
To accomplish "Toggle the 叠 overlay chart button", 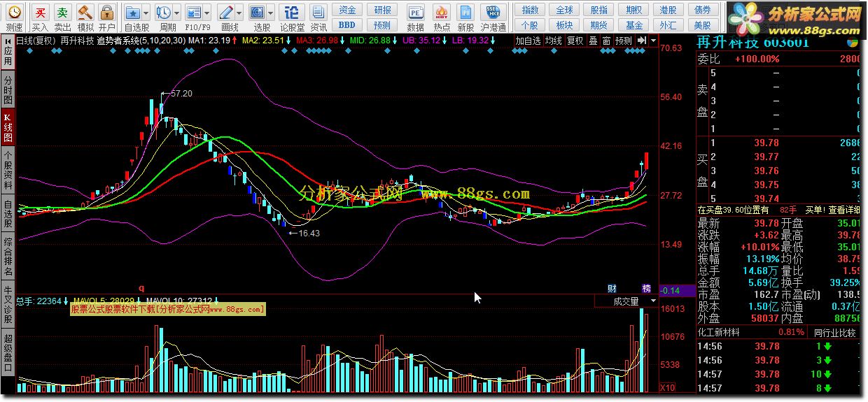I will 593,41.
